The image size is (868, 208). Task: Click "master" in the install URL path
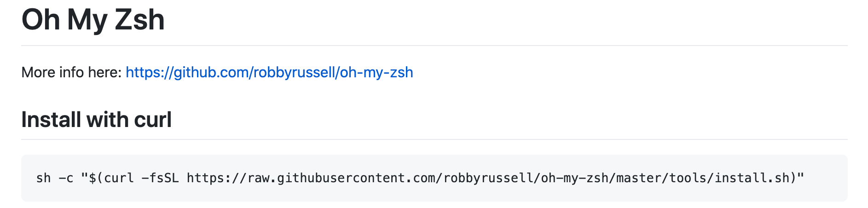(639, 178)
